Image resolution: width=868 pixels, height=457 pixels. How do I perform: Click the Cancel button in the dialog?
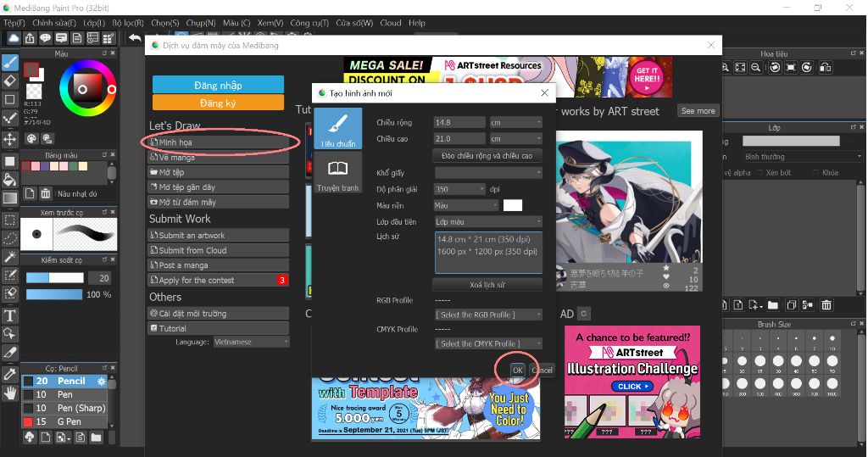542,370
